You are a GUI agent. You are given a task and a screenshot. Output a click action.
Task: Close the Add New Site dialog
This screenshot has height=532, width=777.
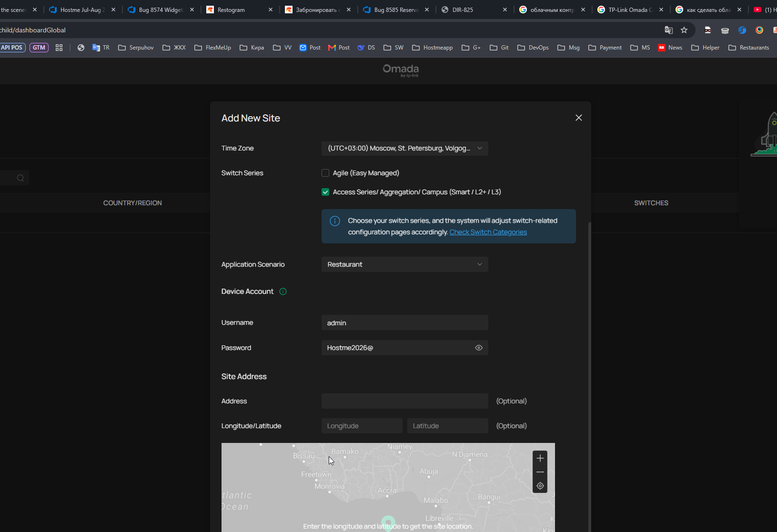tap(579, 118)
